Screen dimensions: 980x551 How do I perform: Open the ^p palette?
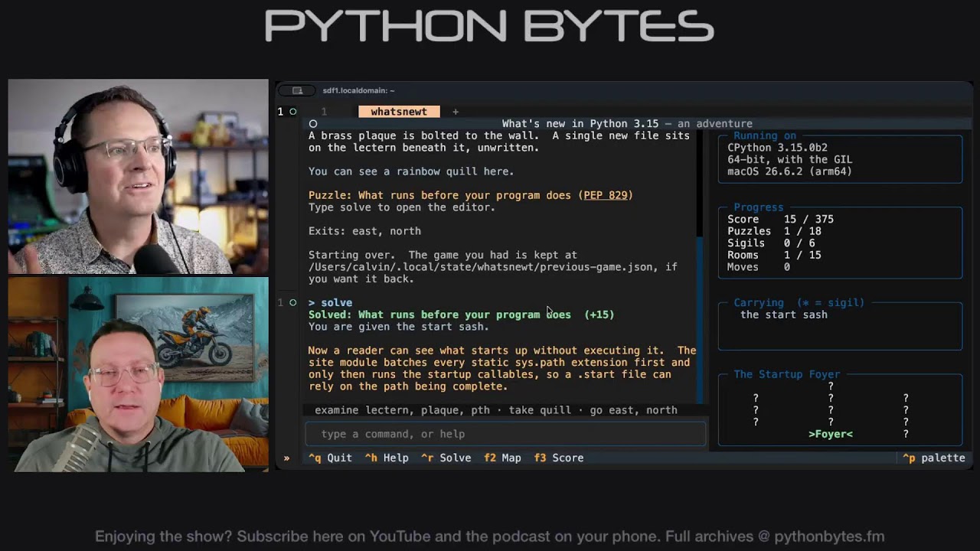pyautogui.click(x=933, y=458)
